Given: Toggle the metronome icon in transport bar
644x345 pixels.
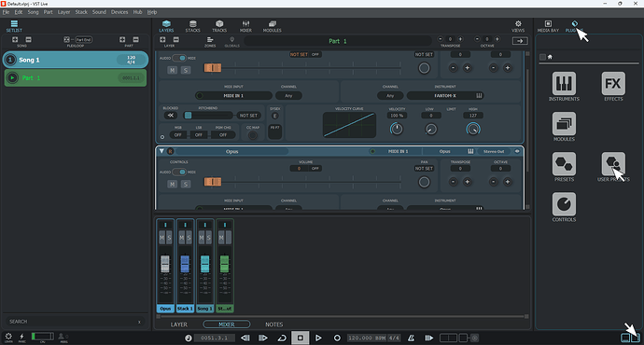Looking at the screenshot, I should pyautogui.click(x=411, y=338).
